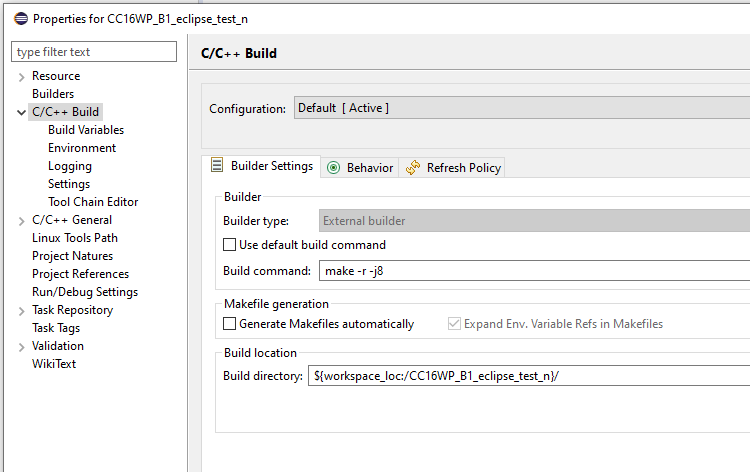The image size is (750, 472).
Task: Switch to the Behavior tab
Action: click(360, 167)
